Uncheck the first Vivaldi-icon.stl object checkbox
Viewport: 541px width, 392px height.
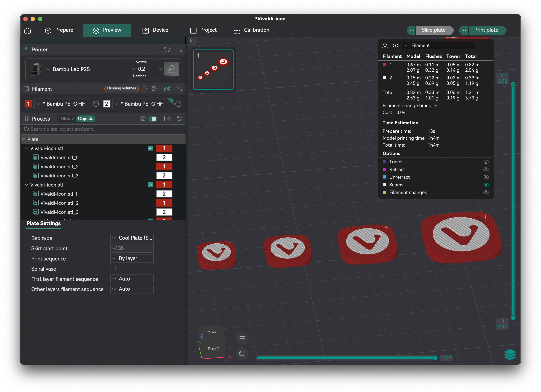click(150, 148)
